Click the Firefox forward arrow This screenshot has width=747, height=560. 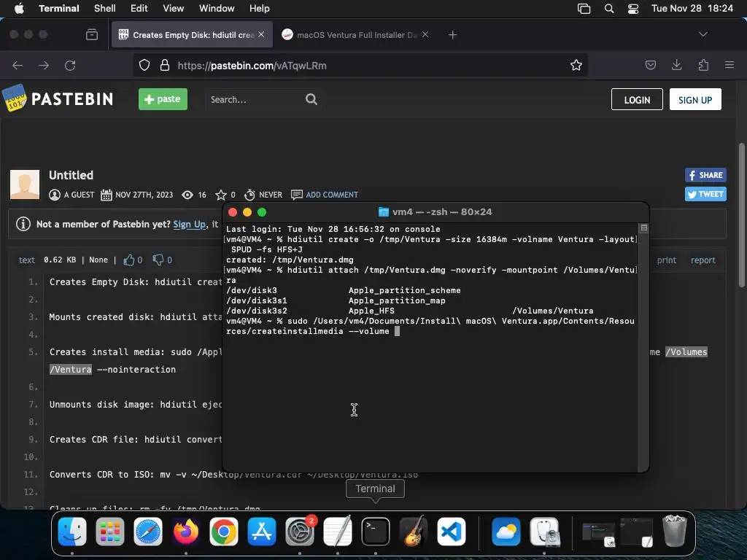(44, 65)
